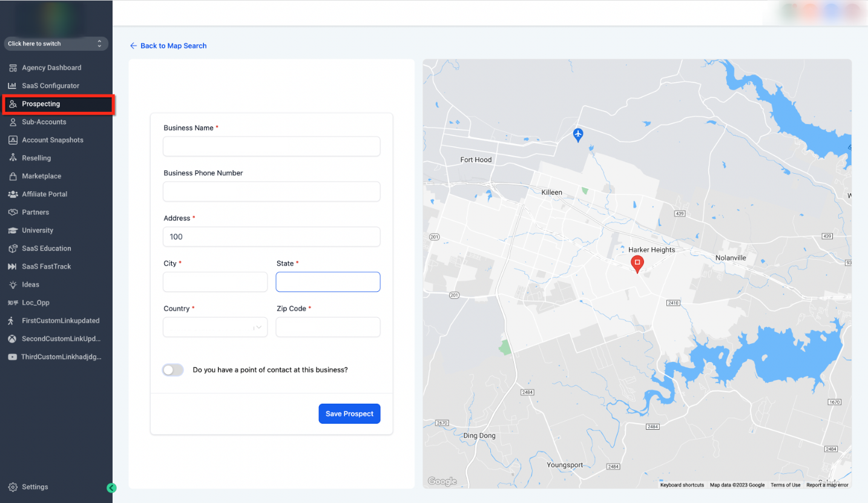The height and width of the screenshot is (503, 868).
Task: Click the Prospecting sidebar icon
Action: 13,104
